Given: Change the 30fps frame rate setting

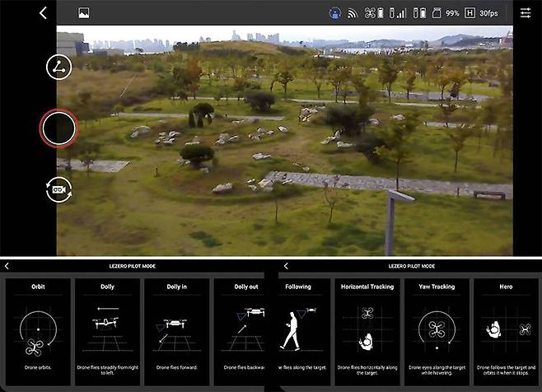Looking at the screenshot, I should tap(488, 13).
